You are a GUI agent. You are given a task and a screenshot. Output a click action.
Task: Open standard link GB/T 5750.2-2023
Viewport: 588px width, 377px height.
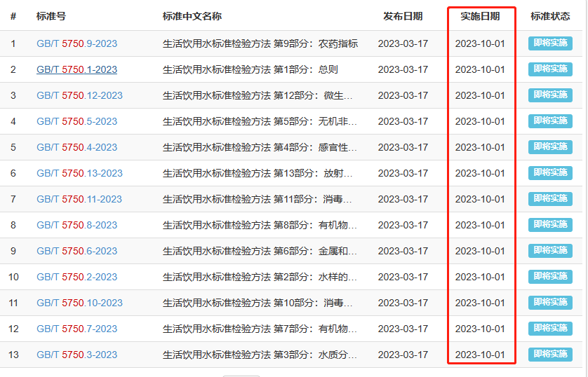click(x=77, y=277)
